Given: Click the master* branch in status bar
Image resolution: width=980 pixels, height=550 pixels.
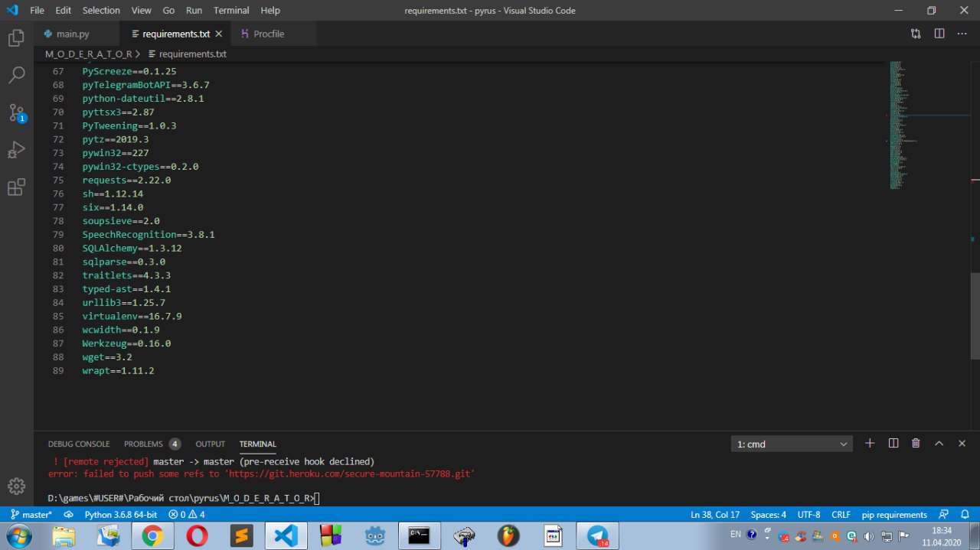Looking at the screenshot, I should (x=31, y=515).
